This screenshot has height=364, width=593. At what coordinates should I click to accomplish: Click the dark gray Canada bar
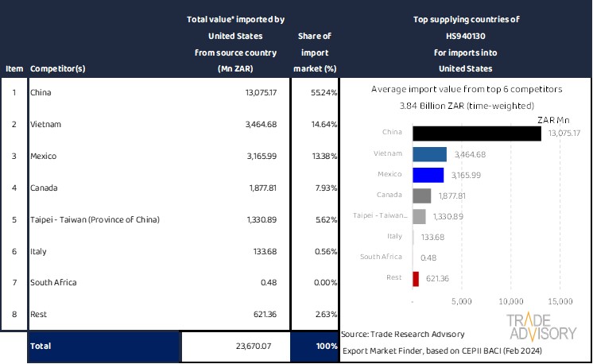point(421,196)
